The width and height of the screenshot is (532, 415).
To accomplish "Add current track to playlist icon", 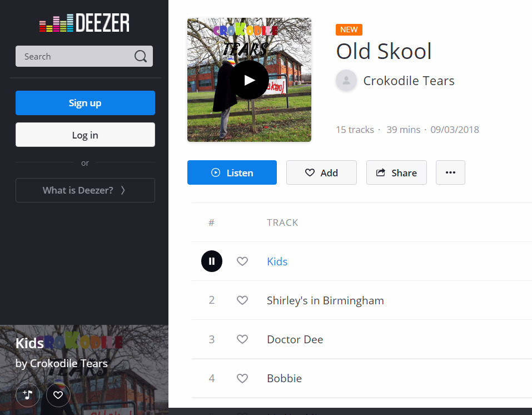I will (27, 394).
